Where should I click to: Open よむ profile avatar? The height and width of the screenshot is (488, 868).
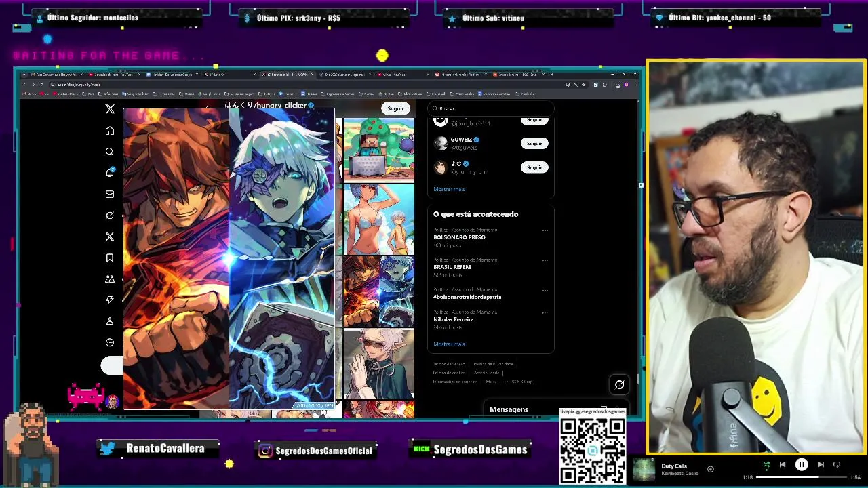pos(441,167)
